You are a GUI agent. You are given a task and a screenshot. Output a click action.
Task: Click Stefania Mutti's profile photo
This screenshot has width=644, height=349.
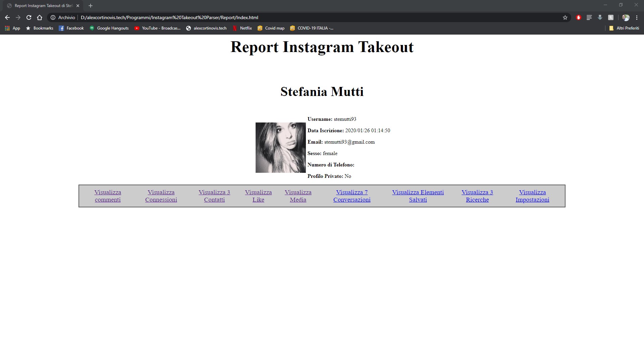[x=281, y=148]
